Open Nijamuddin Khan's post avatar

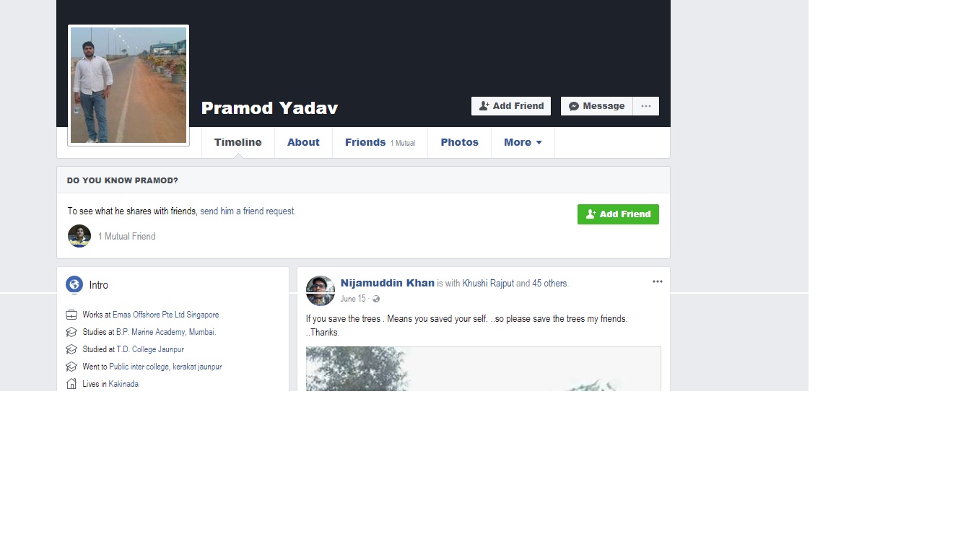coord(321,291)
